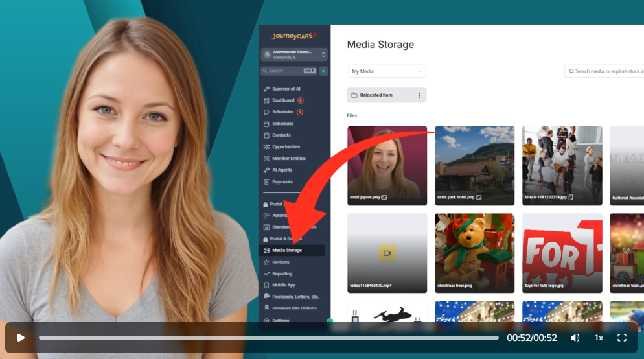Focus the Search media or explore stock field

point(604,71)
